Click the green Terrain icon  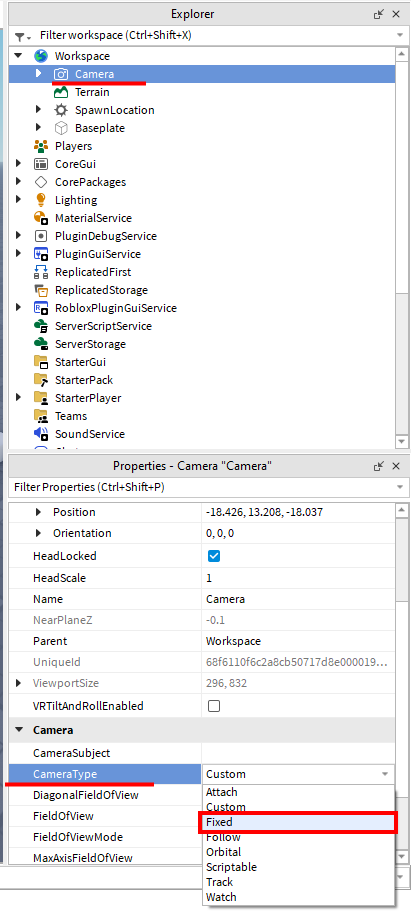61,92
